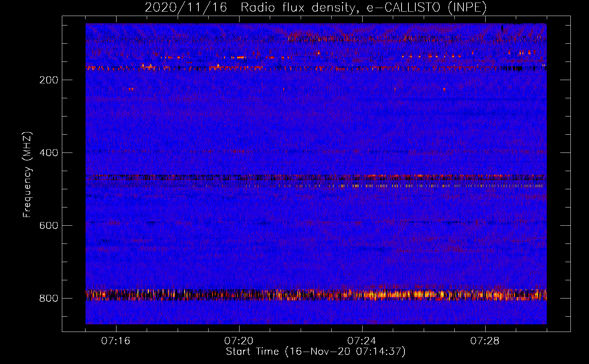Click the interference band near 470 MHz
Screen dimensions: 589x364
[316, 178]
